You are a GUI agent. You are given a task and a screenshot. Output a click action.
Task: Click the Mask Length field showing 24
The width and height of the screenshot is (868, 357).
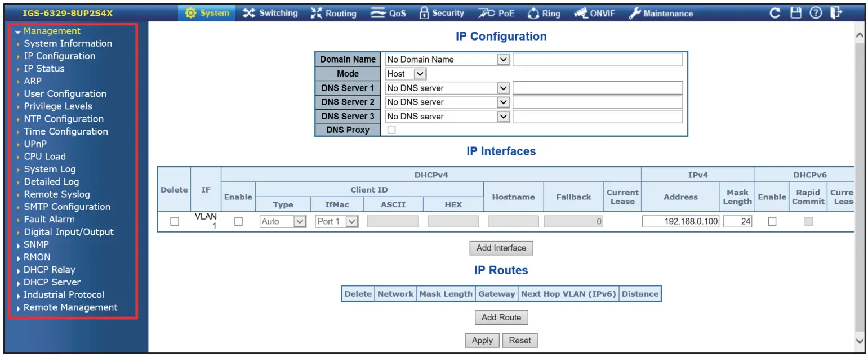click(x=738, y=222)
